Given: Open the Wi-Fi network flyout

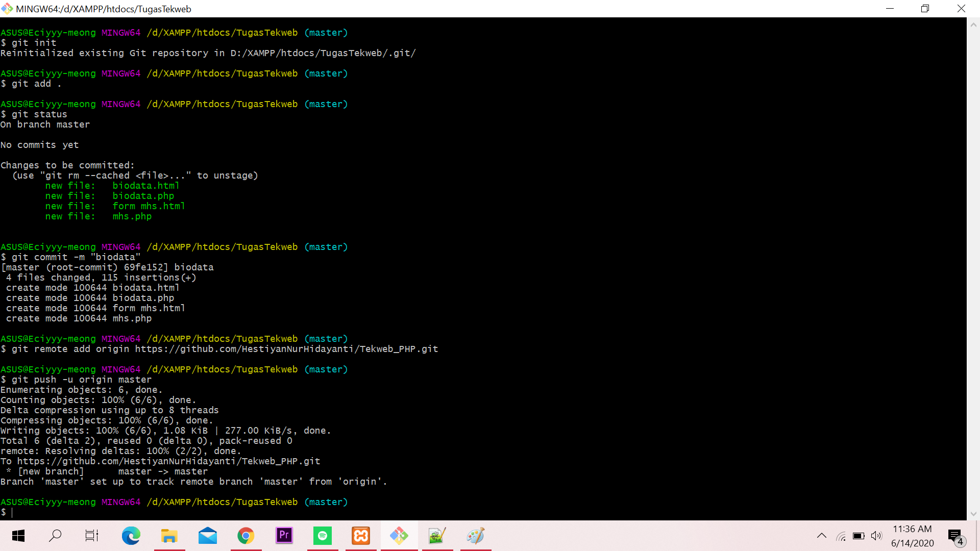Looking at the screenshot, I should [841, 536].
